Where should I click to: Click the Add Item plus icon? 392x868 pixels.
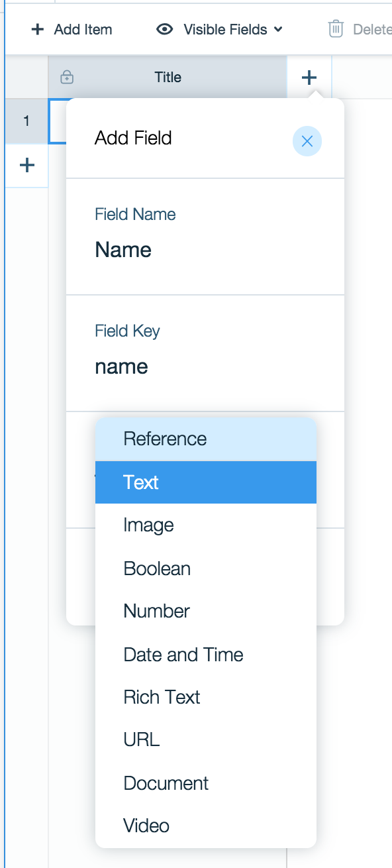tap(37, 29)
